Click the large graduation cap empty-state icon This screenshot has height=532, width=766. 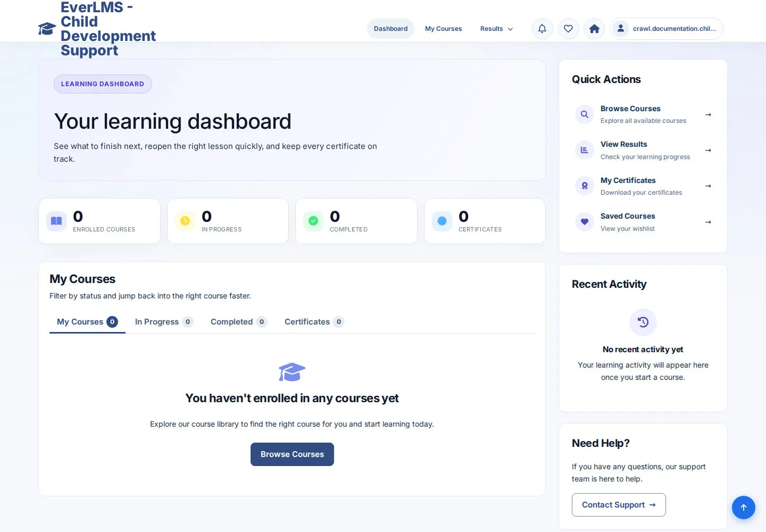pos(292,372)
